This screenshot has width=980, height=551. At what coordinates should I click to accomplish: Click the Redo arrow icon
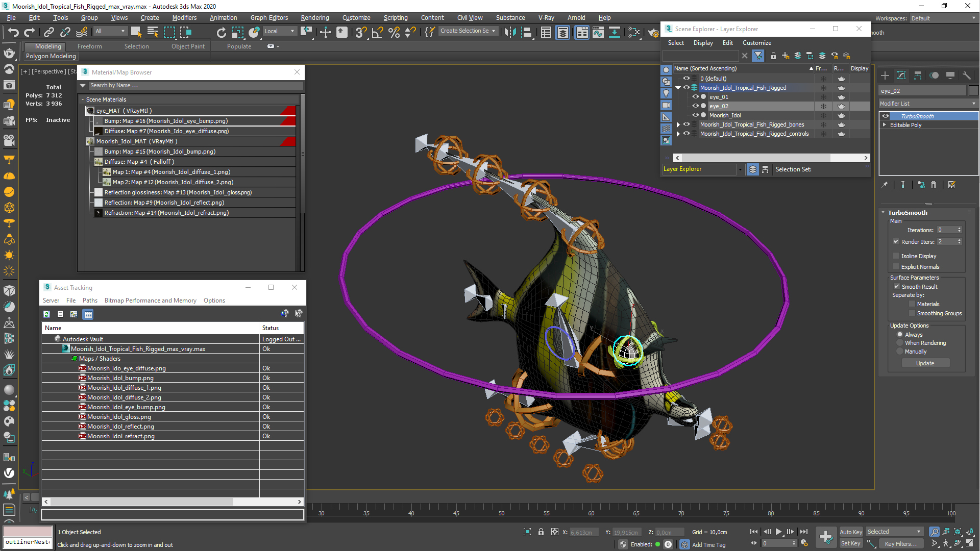pyautogui.click(x=29, y=32)
